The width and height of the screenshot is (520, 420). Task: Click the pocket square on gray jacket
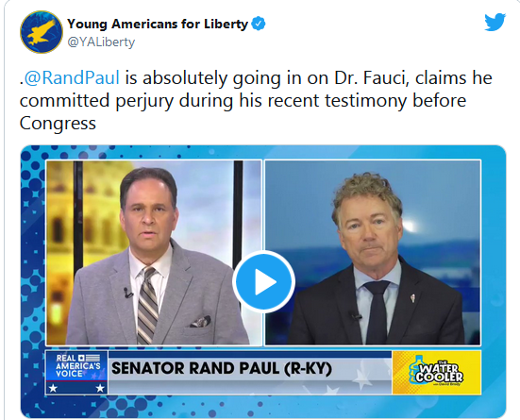(201, 321)
